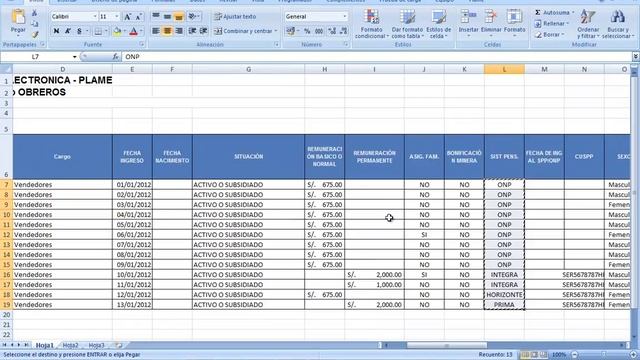Click the Copy icon under the scissors
Image resolution: width=640 pixels, height=360 pixels.
(35, 24)
